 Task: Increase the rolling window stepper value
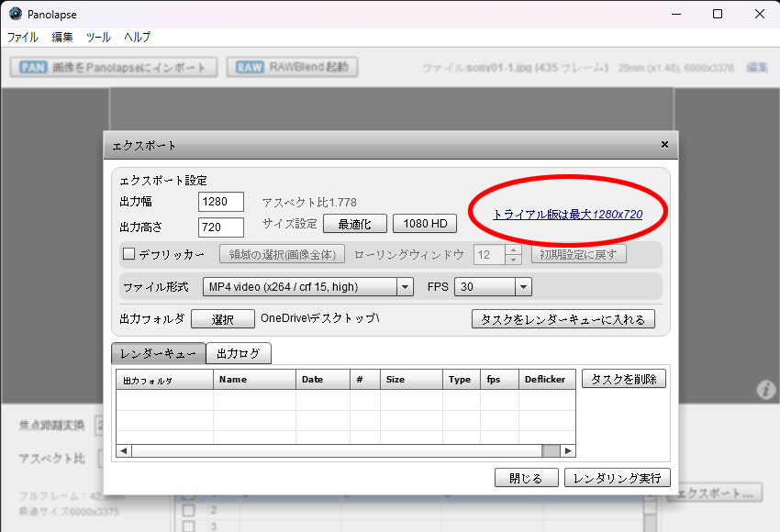pos(513,249)
